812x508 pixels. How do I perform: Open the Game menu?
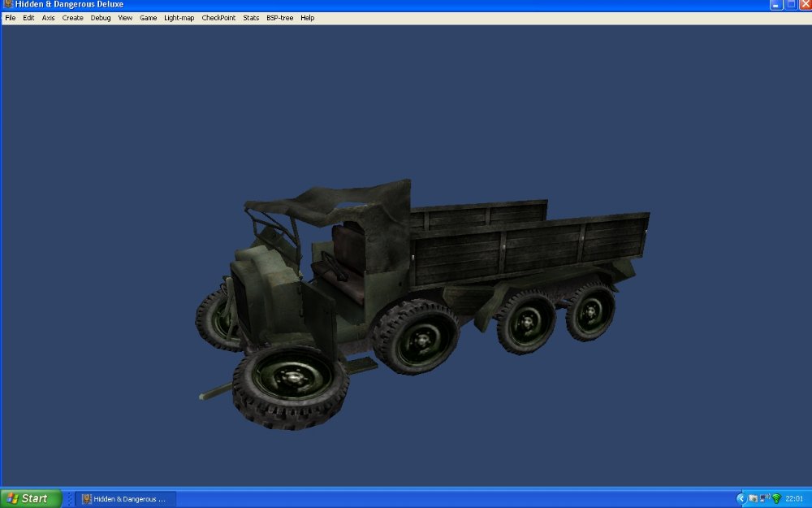click(x=148, y=18)
